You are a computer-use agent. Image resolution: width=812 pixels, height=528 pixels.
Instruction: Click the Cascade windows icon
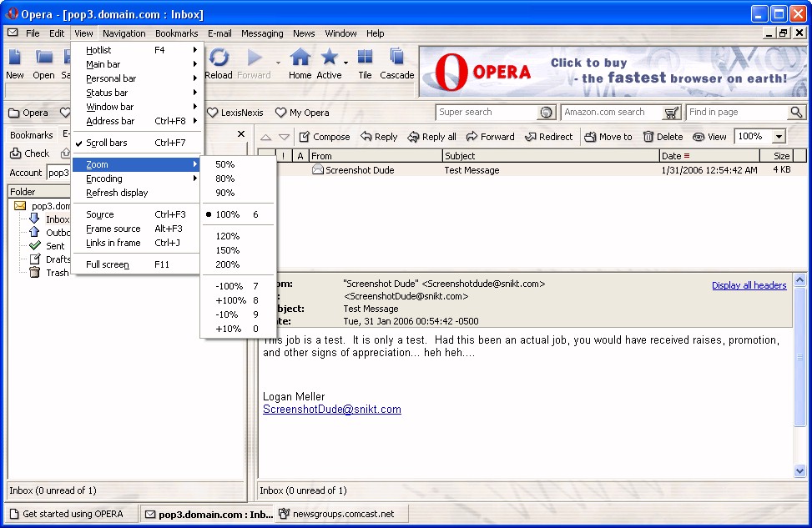pyautogui.click(x=397, y=58)
